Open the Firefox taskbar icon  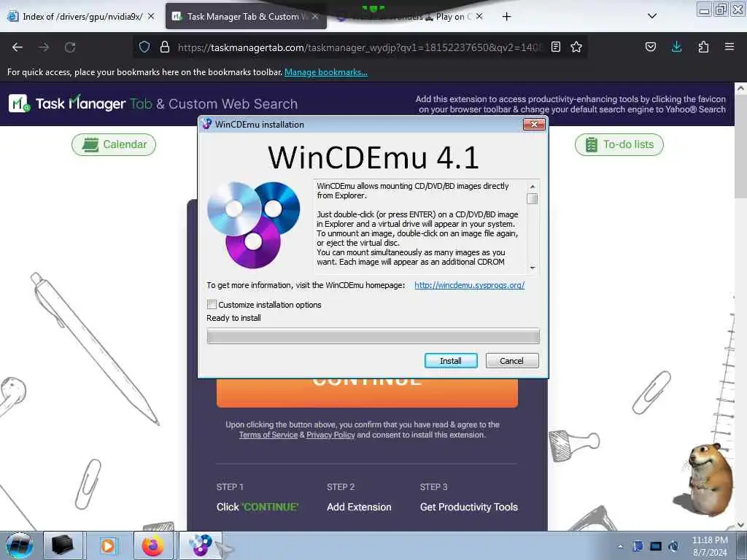pos(152,545)
